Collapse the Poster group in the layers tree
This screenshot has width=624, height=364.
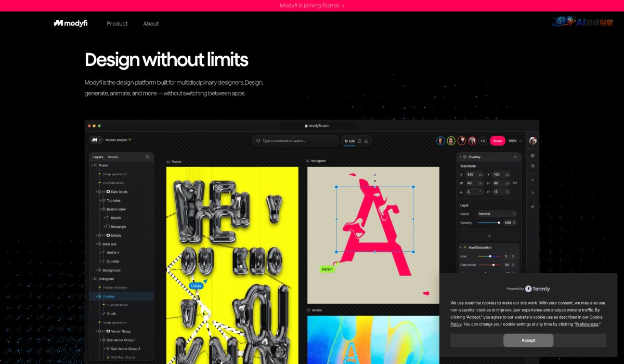click(x=92, y=165)
